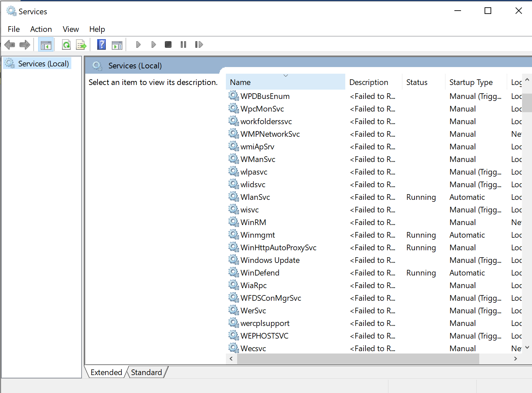Click the Back arrow toolbar icon
The height and width of the screenshot is (393, 532).
(10, 44)
